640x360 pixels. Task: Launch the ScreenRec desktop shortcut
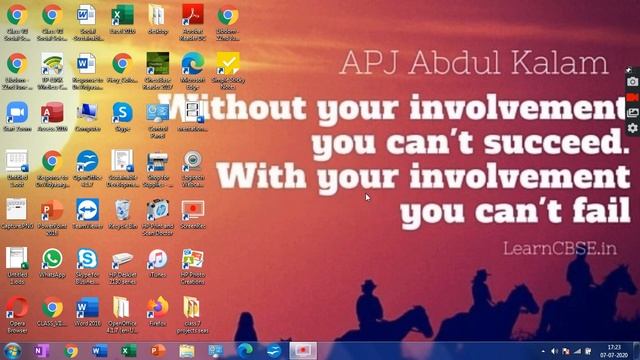click(x=193, y=213)
